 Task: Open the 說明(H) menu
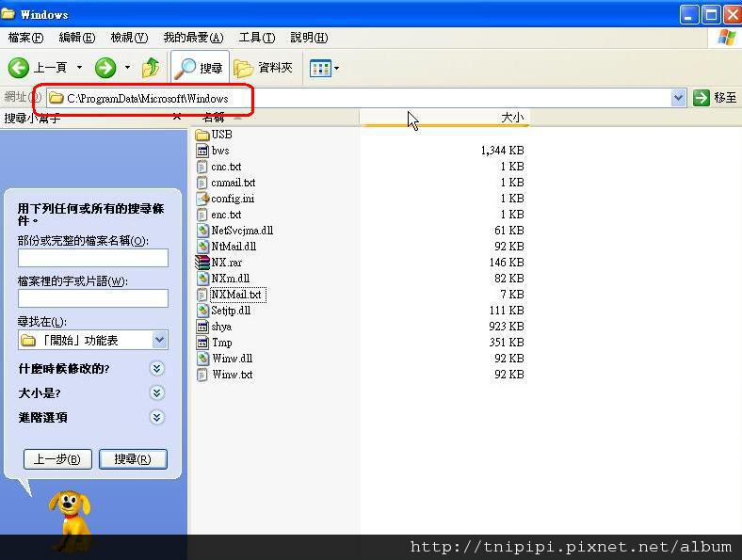click(309, 38)
